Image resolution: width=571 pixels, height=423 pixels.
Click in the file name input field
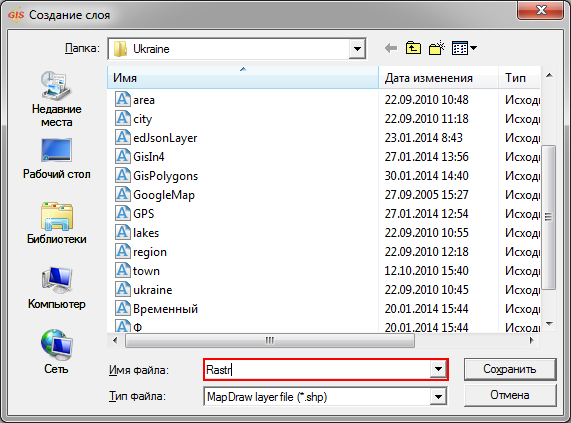[317, 370]
